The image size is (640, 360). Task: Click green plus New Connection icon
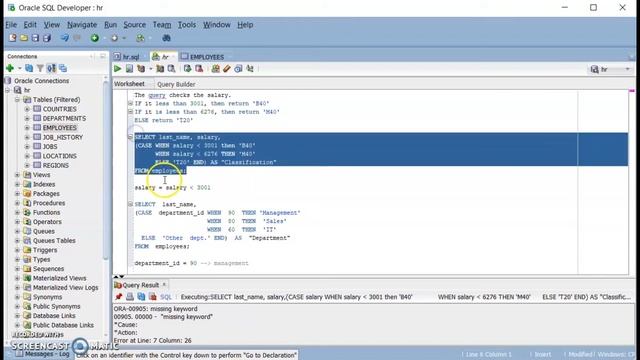(x=10, y=68)
